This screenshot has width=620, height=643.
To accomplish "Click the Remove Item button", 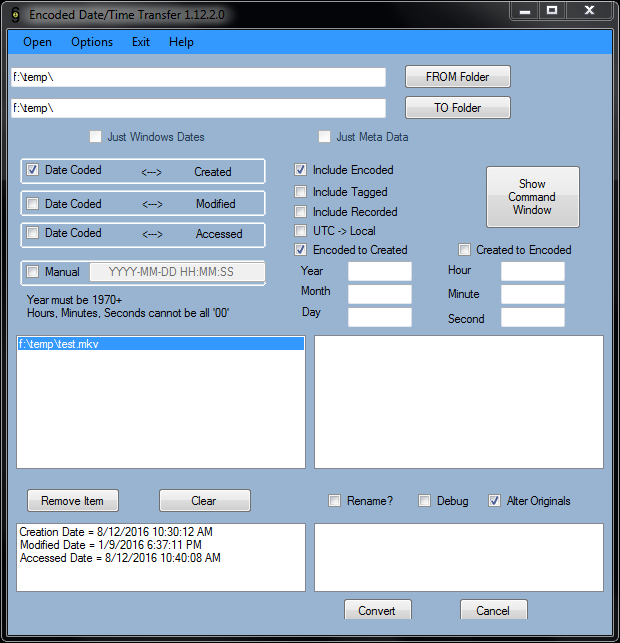I will pos(73,501).
